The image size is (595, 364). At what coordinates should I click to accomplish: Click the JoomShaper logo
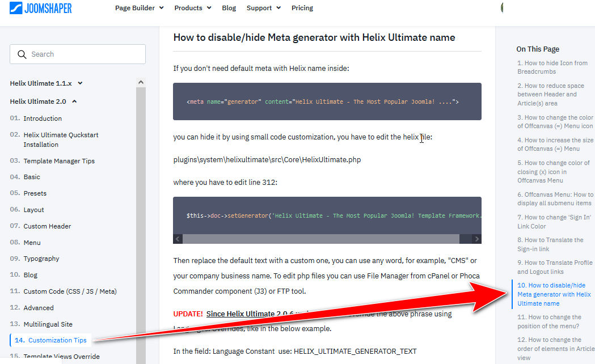pos(41,8)
